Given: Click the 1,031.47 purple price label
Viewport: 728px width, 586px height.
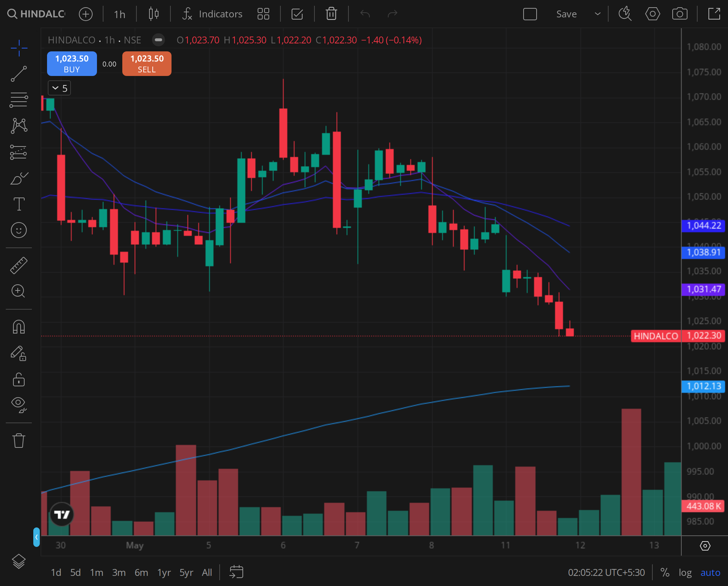Looking at the screenshot, I should 704,289.
